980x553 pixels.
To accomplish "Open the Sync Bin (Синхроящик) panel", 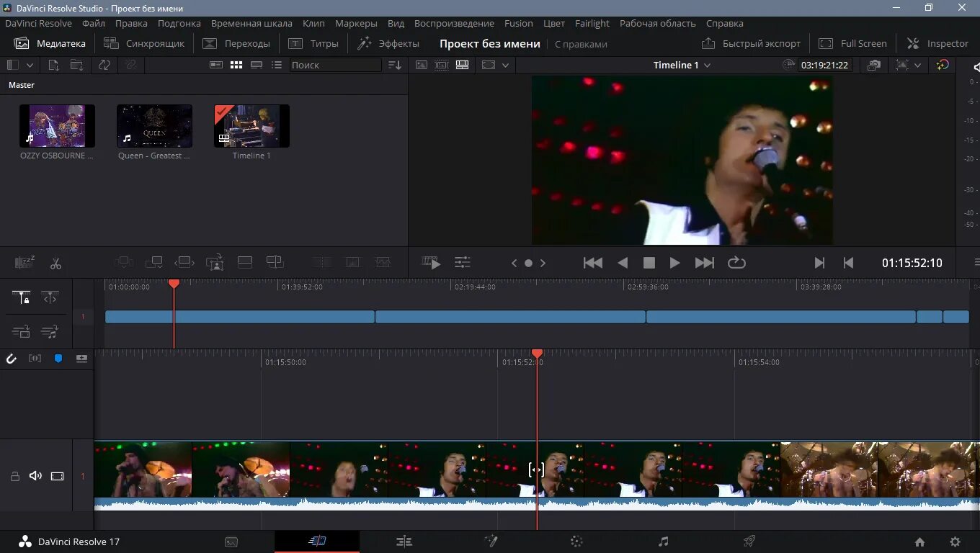I will (144, 43).
